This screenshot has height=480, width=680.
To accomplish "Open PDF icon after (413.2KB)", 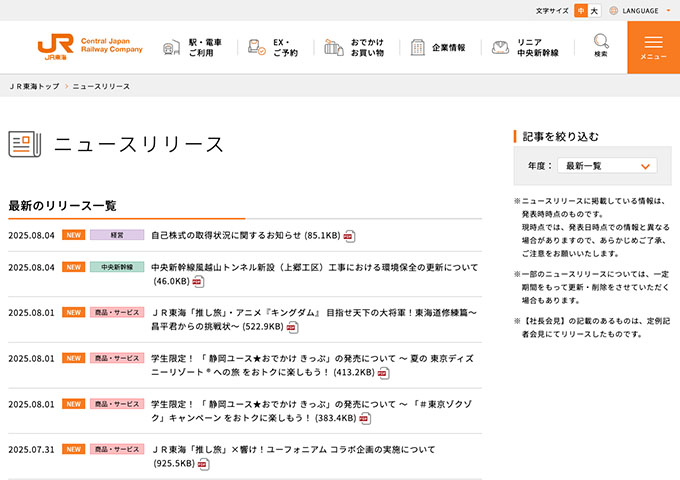I will (x=383, y=373).
